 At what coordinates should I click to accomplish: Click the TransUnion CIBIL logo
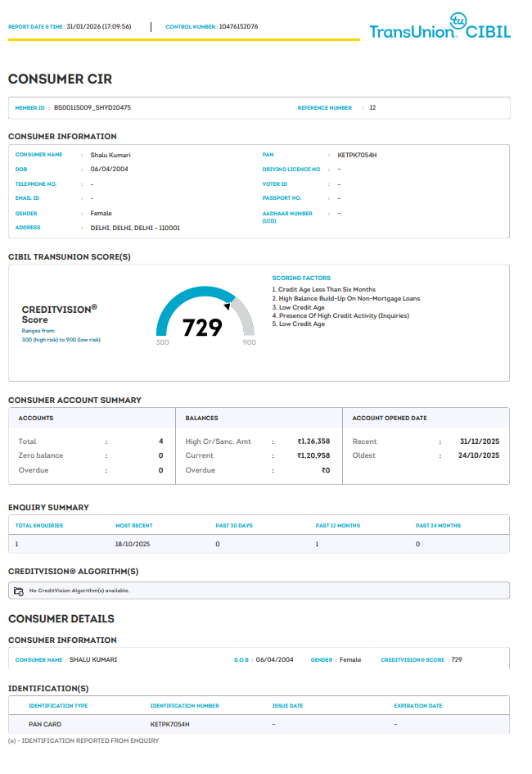[440, 27]
